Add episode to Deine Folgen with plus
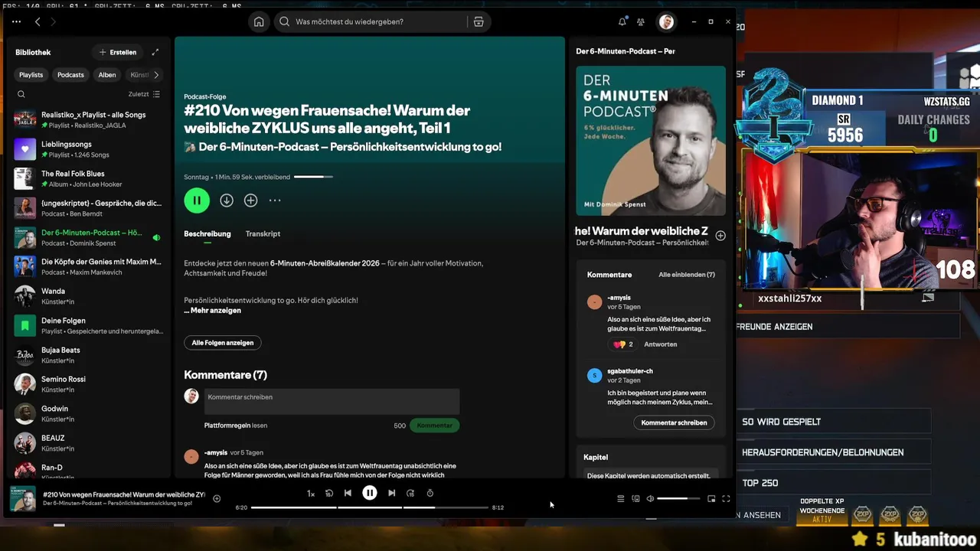 [x=250, y=200]
